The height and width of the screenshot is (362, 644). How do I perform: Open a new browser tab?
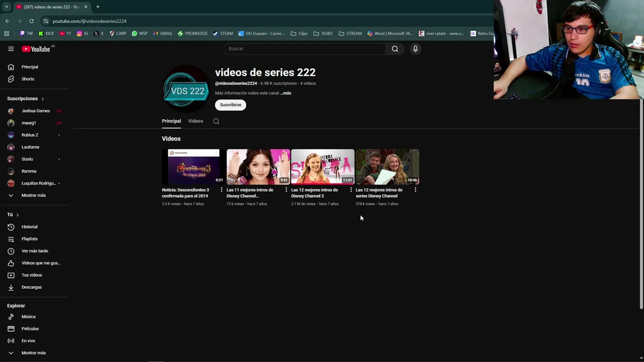[x=98, y=7]
